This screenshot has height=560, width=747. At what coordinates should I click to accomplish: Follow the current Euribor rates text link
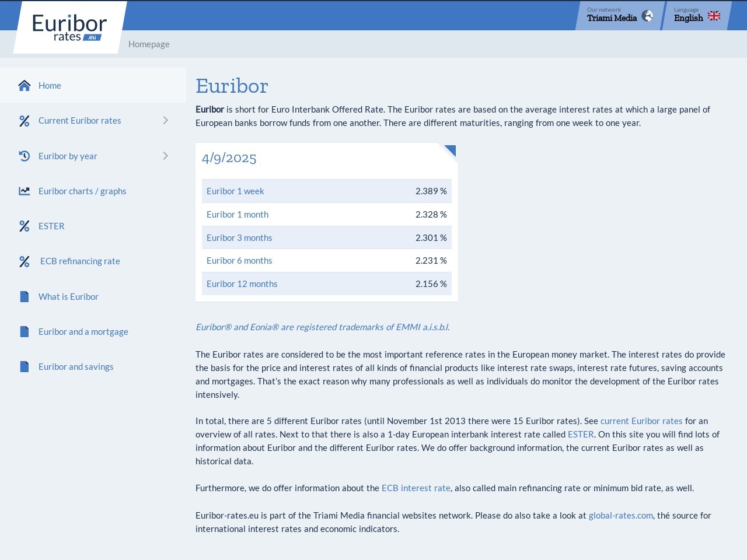click(x=641, y=421)
